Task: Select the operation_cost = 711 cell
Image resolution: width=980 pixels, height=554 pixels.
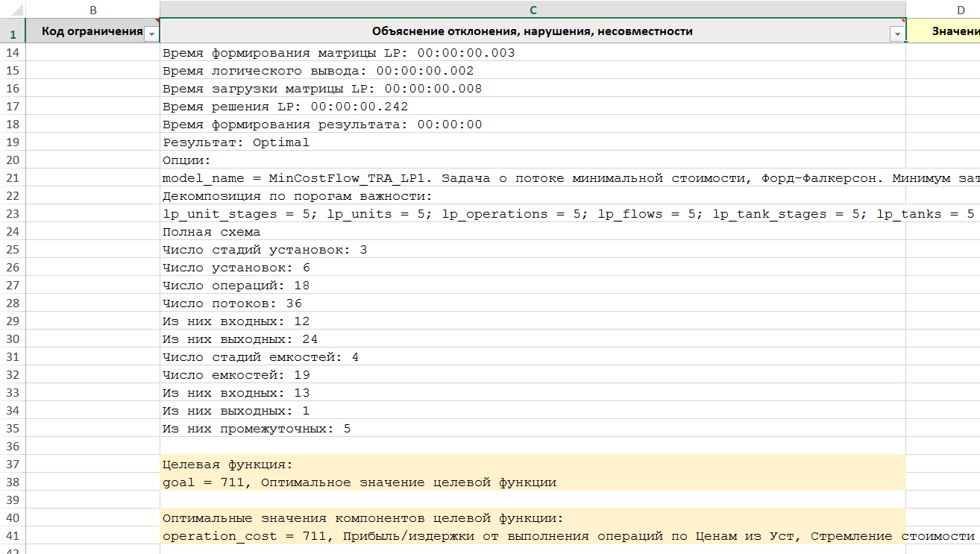Action: click(x=522, y=536)
